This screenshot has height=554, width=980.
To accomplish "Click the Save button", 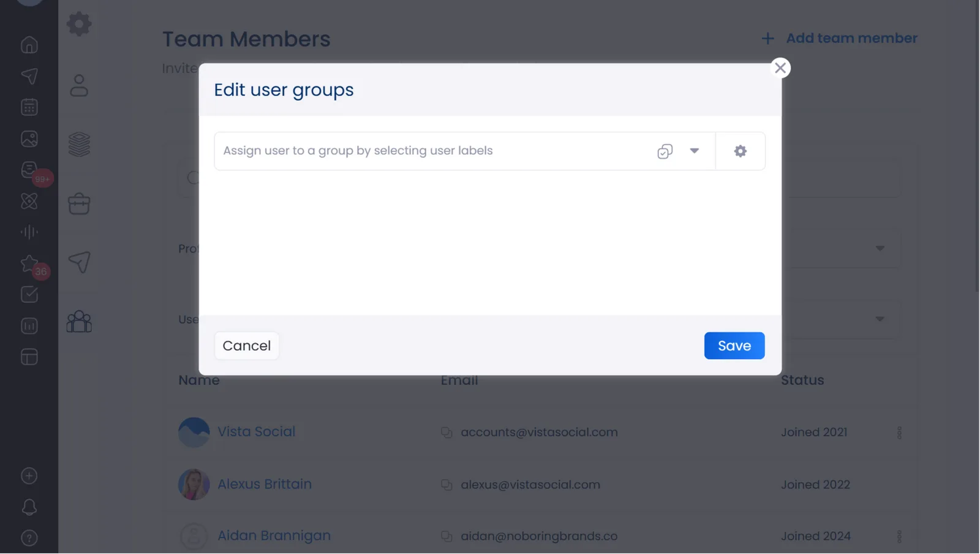I will coord(734,346).
